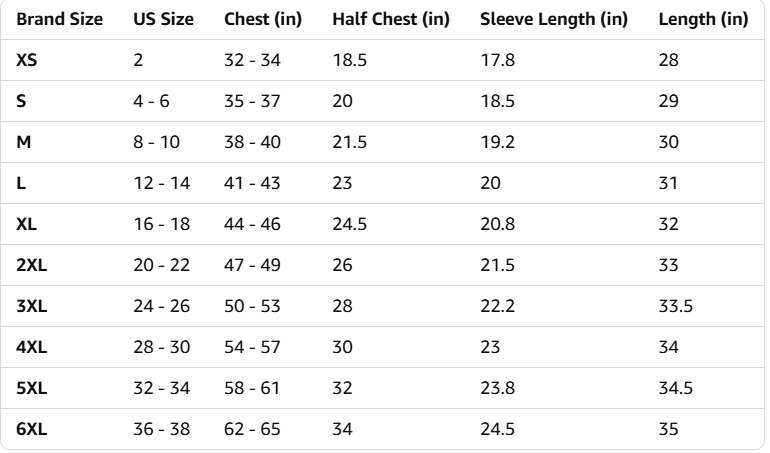
Task: Select the S brand size cell
Action: [x=23, y=101]
